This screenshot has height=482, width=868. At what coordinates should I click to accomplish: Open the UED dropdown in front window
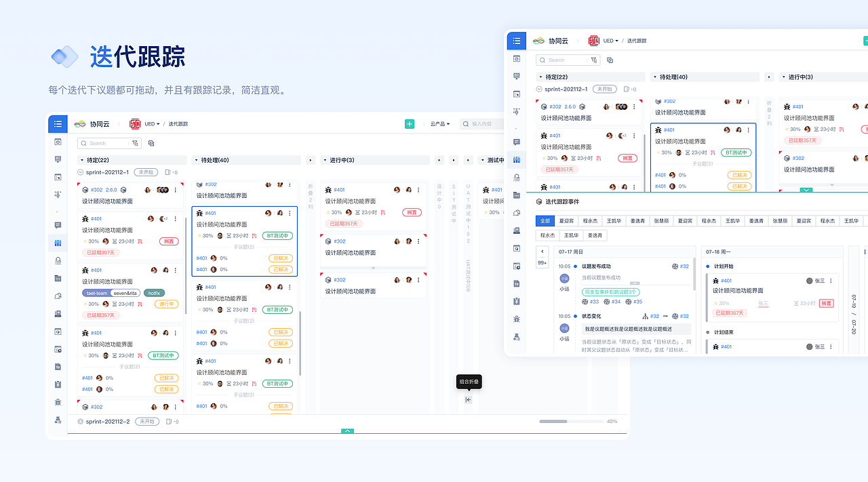[x=611, y=41]
